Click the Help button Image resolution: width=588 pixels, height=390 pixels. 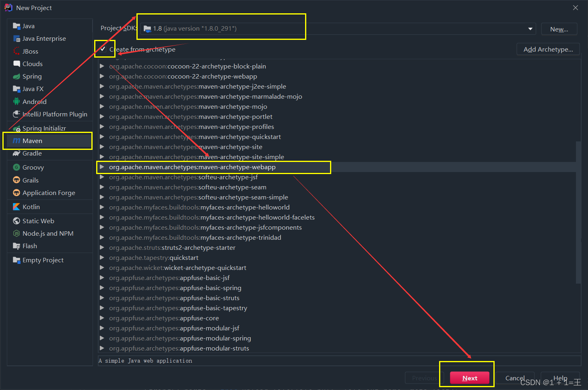tap(560, 378)
